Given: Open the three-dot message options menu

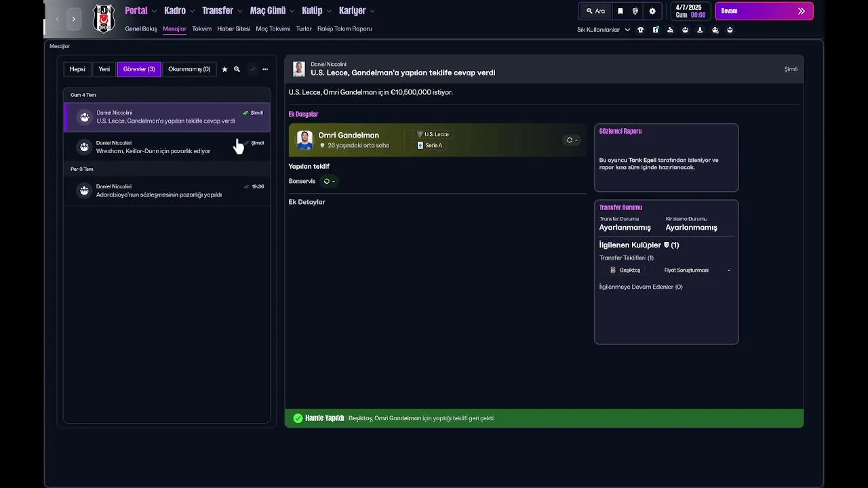Looking at the screenshot, I should 265,69.
